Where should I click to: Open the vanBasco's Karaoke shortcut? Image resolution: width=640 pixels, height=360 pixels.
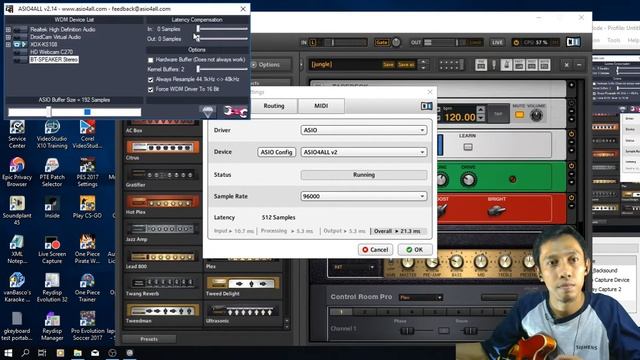tap(17, 287)
